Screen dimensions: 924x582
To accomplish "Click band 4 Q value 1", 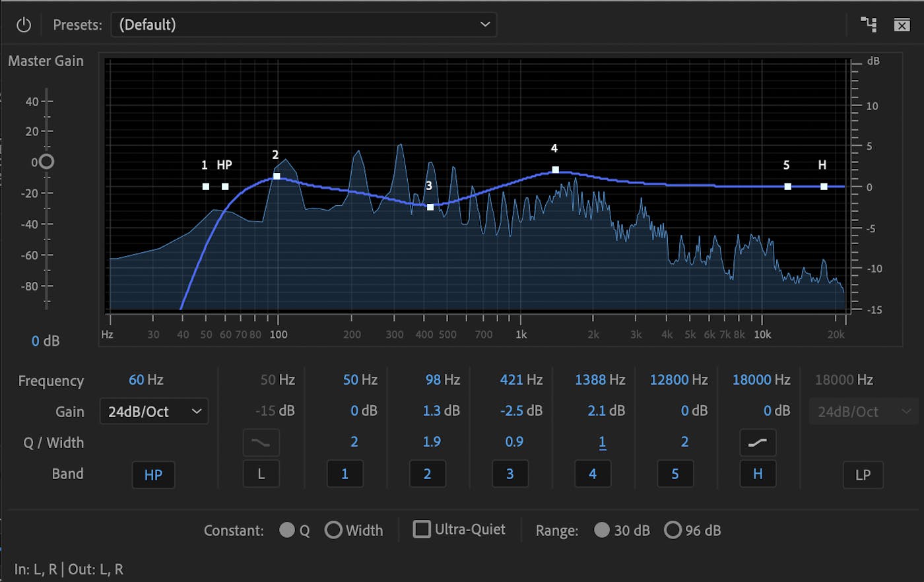I will [603, 442].
